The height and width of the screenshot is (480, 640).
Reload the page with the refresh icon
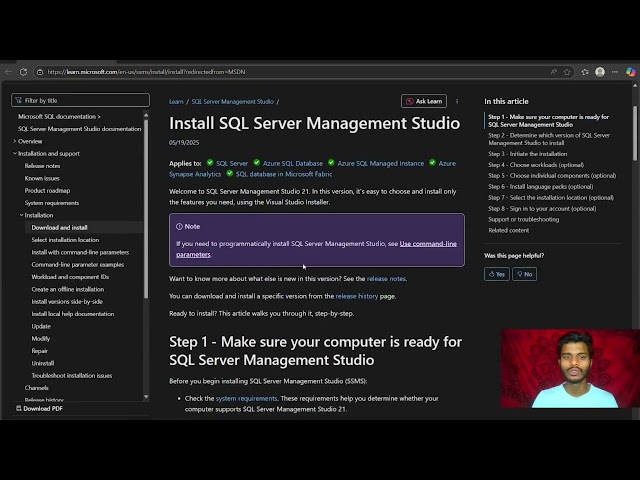(x=23, y=72)
